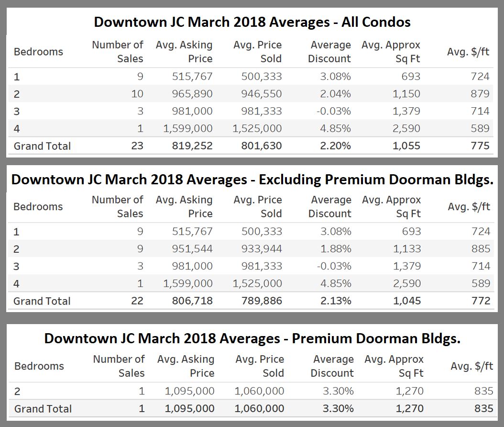This screenshot has width=504, height=427.
Task: Click 'Avg. Approx Sq Ft' header in the premium table
Action: coord(394,366)
